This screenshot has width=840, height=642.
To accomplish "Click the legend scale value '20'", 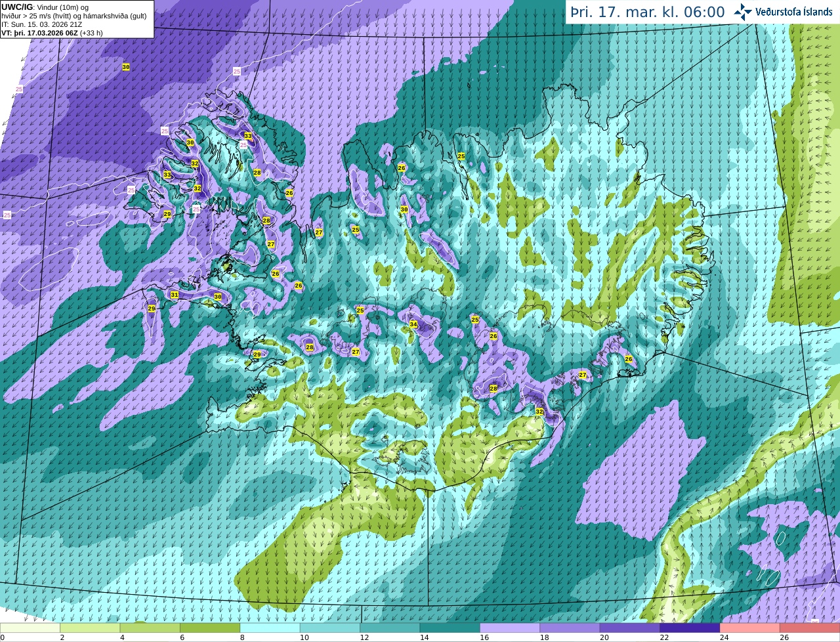I will pyautogui.click(x=604, y=637).
